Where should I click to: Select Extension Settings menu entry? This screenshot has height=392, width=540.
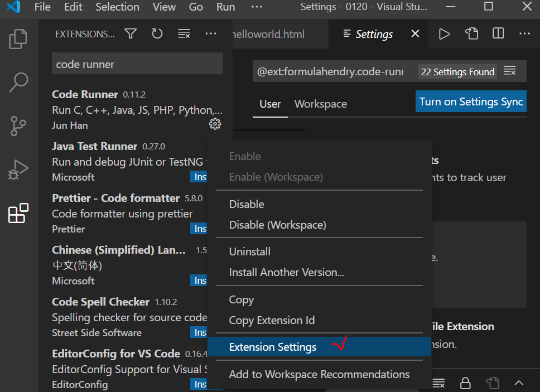[319, 347]
